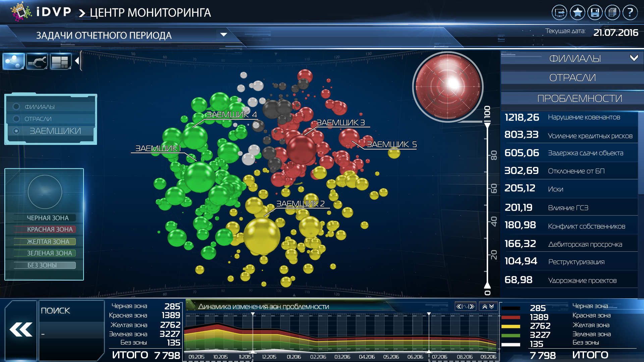This screenshot has height=362, width=644.
Task: Switch to tile grid view icon
Action: point(60,61)
